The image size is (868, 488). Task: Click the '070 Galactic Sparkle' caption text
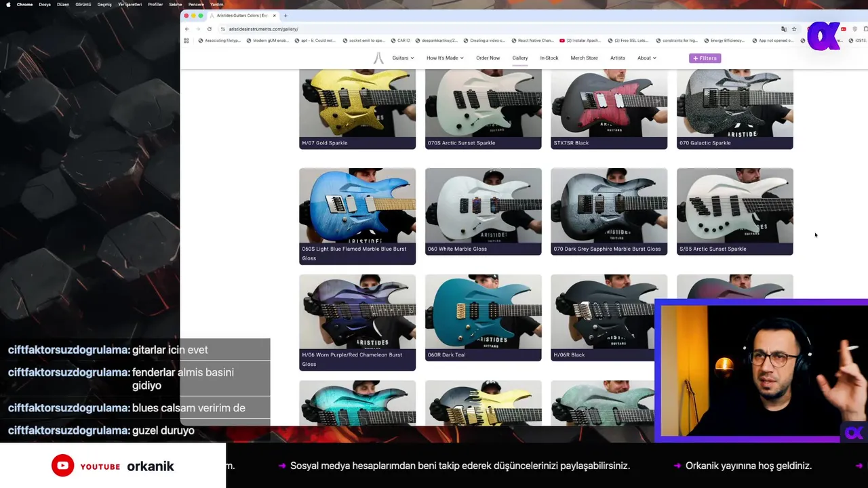[705, 143]
